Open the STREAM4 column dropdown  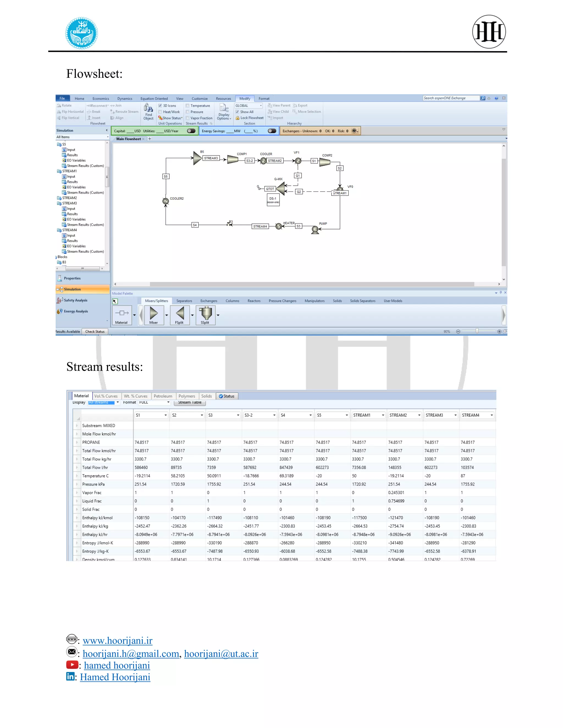tap(492, 415)
